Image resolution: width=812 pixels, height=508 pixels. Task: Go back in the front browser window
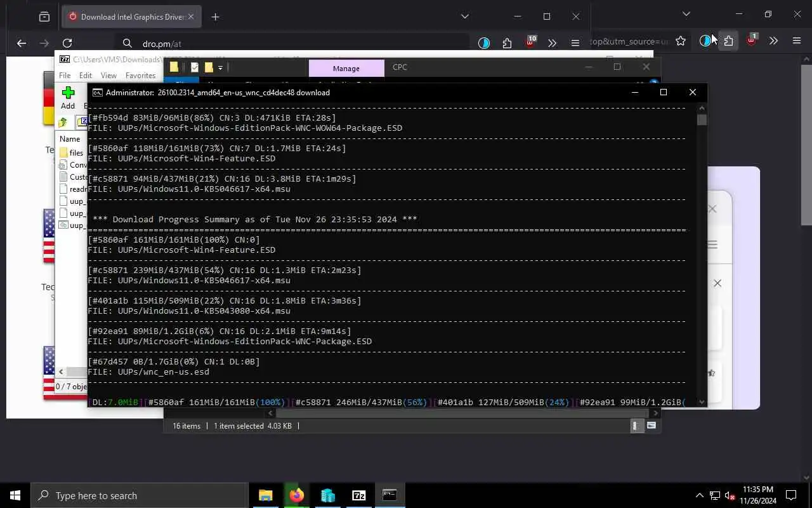pos(22,43)
